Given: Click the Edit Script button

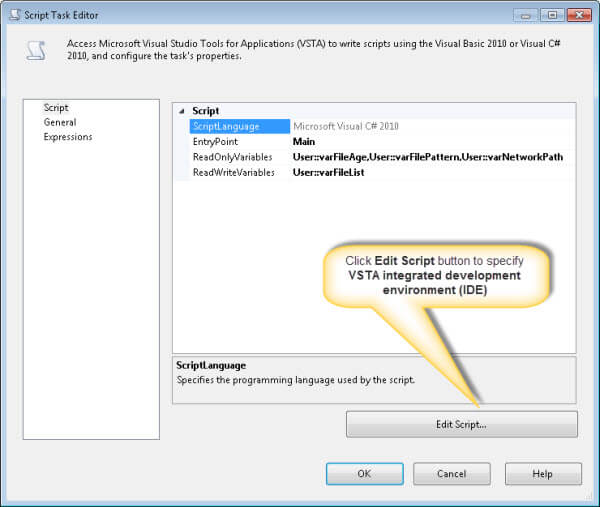Looking at the screenshot, I should coord(461,424).
